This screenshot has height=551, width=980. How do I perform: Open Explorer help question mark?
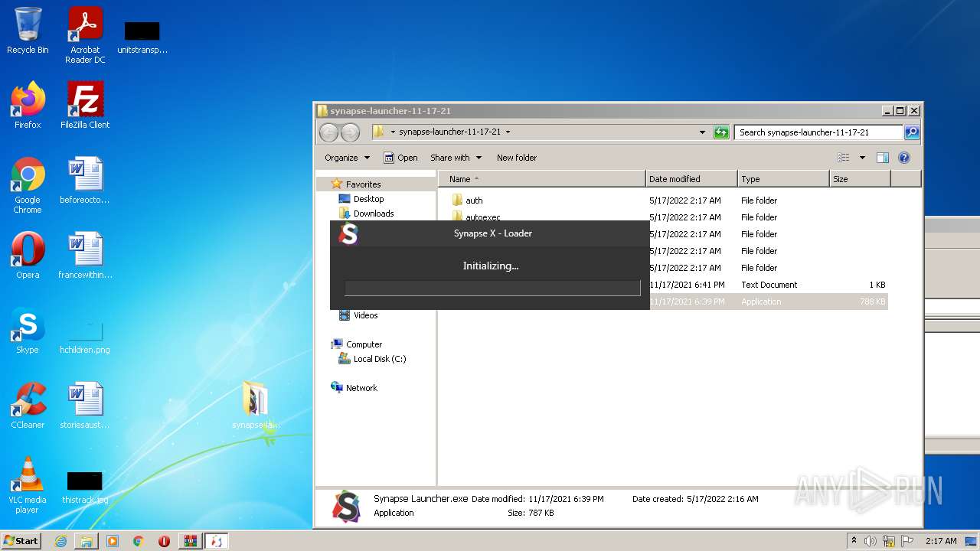(x=904, y=158)
